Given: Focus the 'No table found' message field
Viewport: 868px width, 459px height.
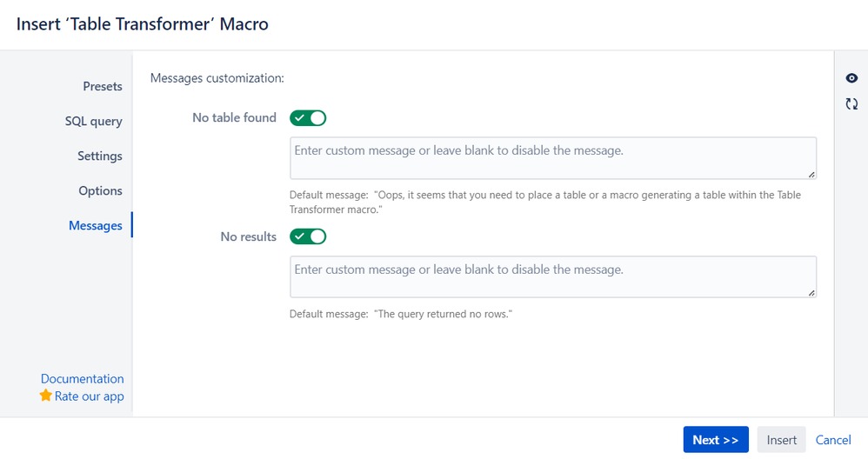Looking at the screenshot, I should pos(552,157).
